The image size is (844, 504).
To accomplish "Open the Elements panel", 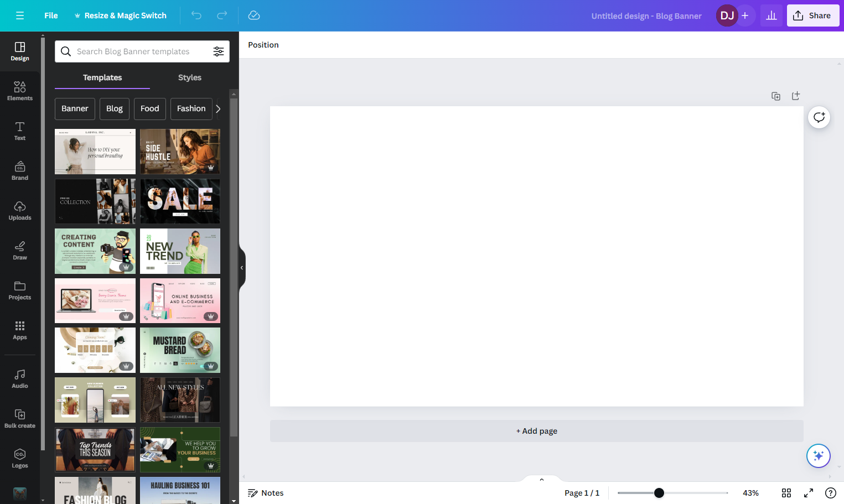I will [20, 91].
